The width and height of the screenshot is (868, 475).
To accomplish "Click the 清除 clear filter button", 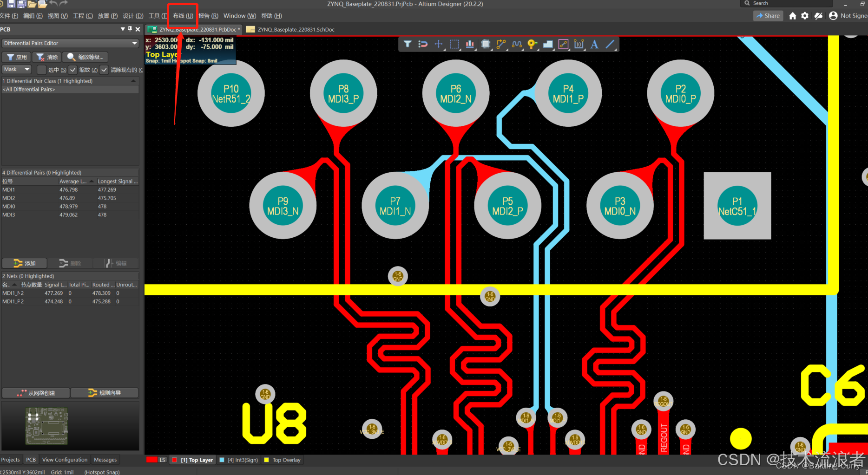I will click(x=47, y=57).
